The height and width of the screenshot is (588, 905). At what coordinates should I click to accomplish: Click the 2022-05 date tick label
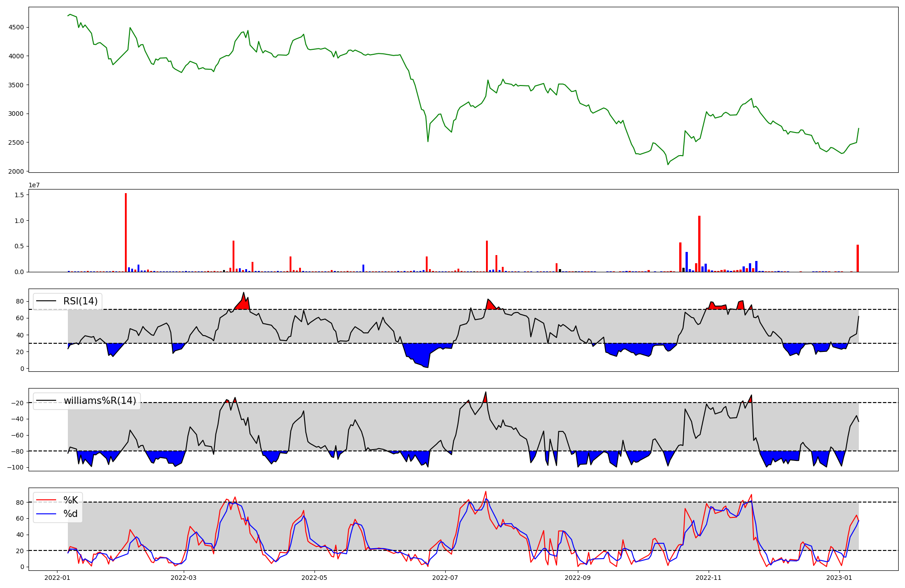point(314,578)
